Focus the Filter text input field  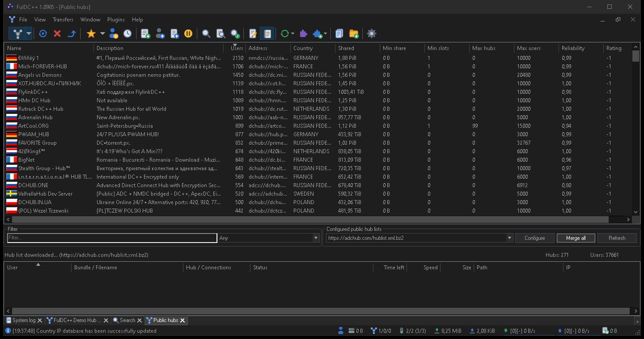112,238
